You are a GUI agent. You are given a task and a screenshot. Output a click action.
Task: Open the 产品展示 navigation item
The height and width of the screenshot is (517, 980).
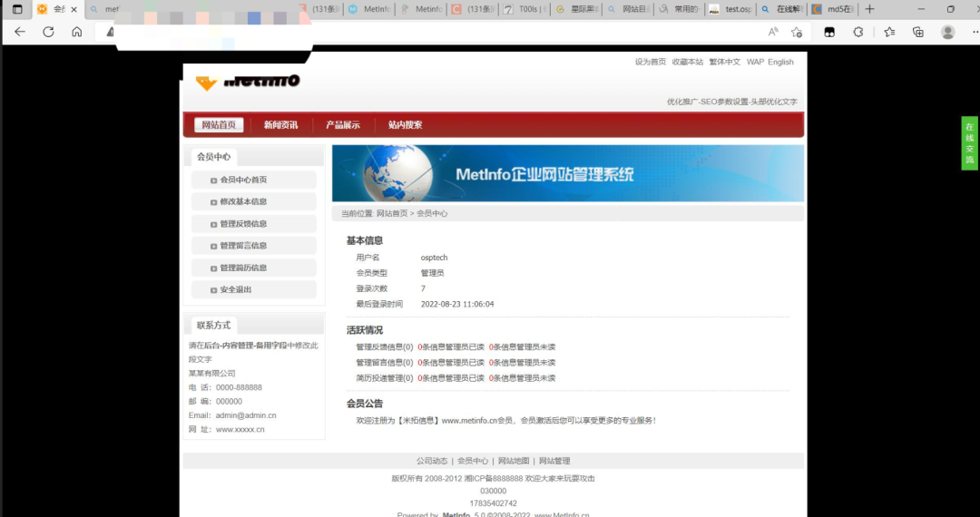(x=342, y=125)
